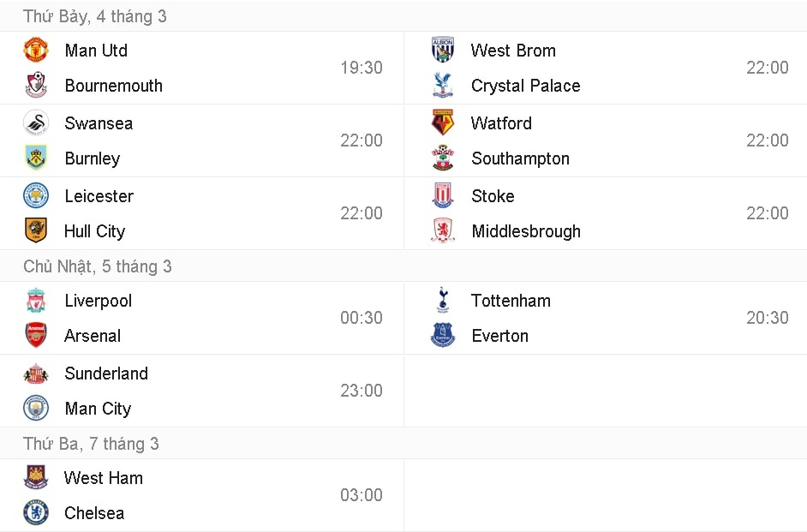Select the Tottenham cockerel logo
This screenshot has height=532, width=807.
[442, 301]
